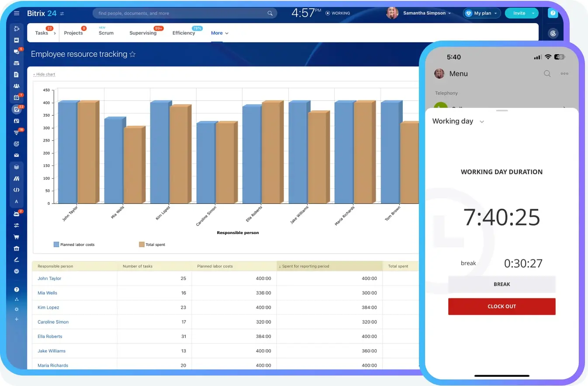
Task: Open the three-dots menu on the phone header
Action: (564, 74)
